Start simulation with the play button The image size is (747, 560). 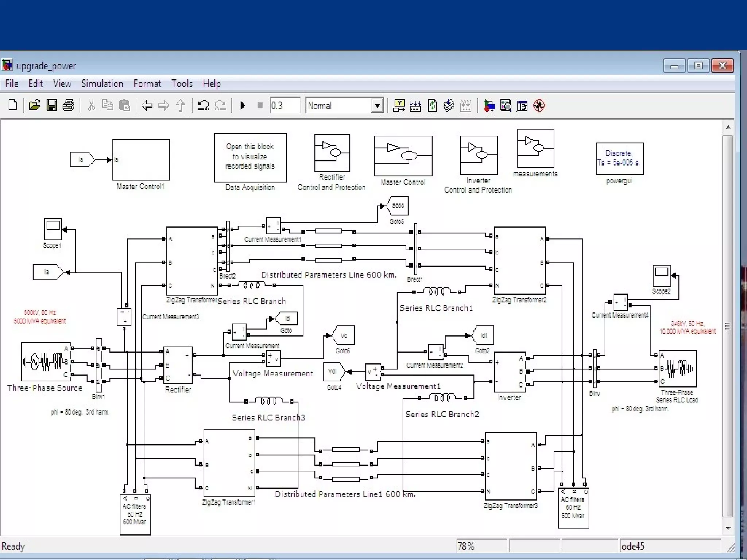pyautogui.click(x=243, y=106)
